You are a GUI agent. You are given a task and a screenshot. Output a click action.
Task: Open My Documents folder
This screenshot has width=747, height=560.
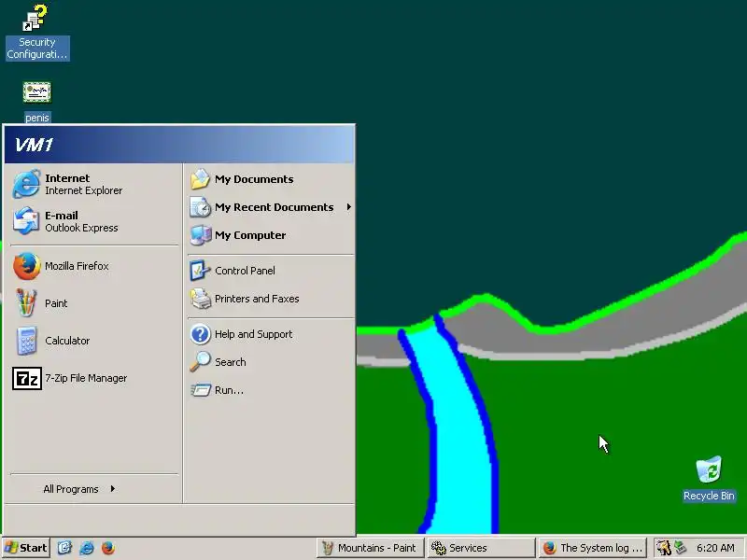point(271,179)
